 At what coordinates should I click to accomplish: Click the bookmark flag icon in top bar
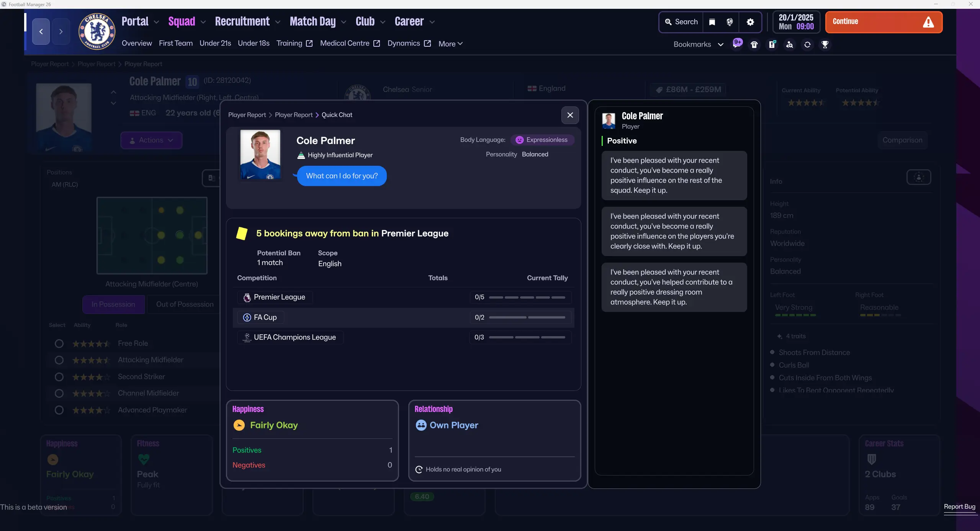pos(712,22)
